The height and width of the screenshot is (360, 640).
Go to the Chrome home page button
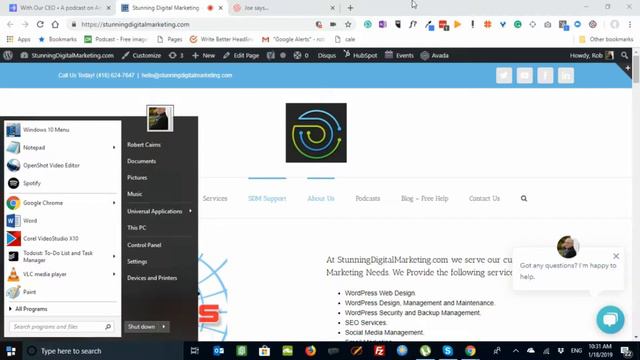click(x=55, y=24)
